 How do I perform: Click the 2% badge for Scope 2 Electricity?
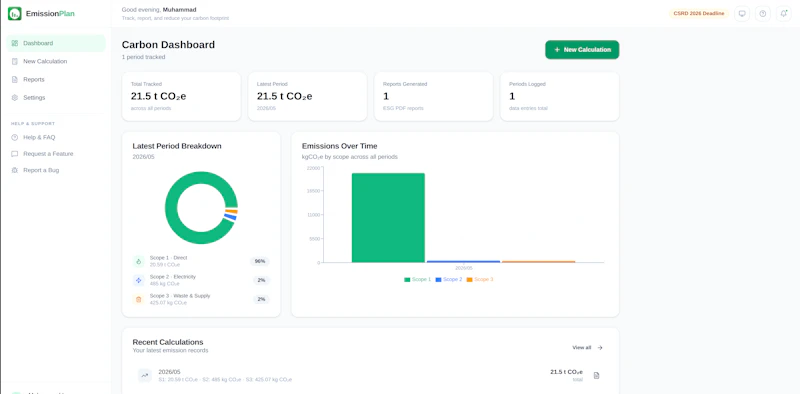tap(261, 280)
